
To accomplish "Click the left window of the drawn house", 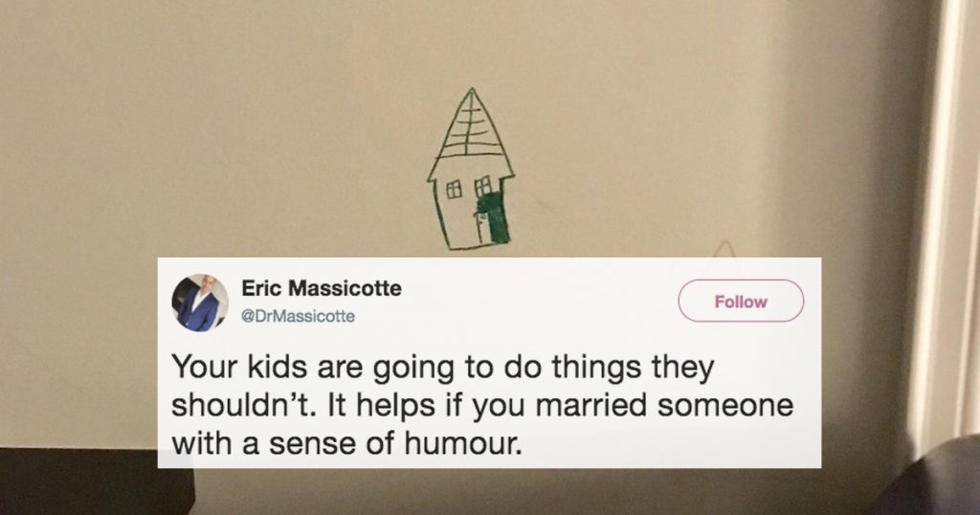I will 454,189.
